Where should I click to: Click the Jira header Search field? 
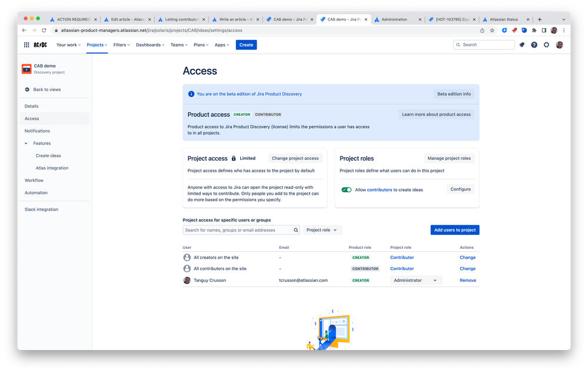pyautogui.click(x=484, y=45)
